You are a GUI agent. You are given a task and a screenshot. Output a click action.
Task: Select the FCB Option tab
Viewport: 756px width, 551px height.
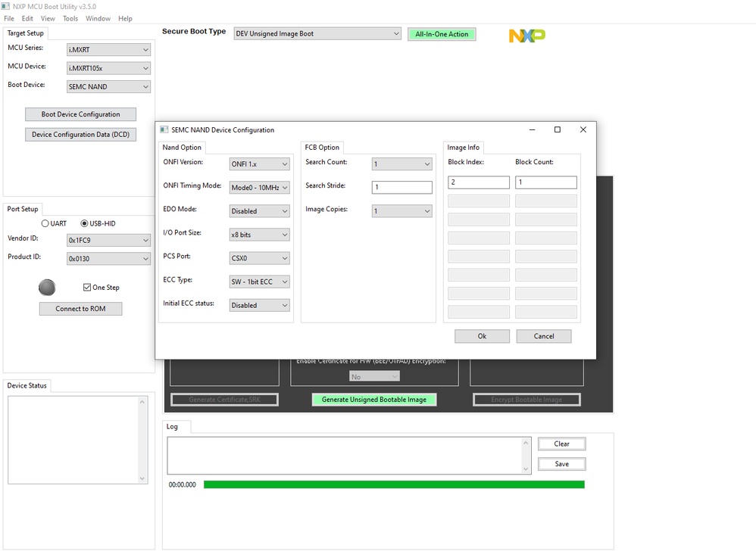[322, 148]
